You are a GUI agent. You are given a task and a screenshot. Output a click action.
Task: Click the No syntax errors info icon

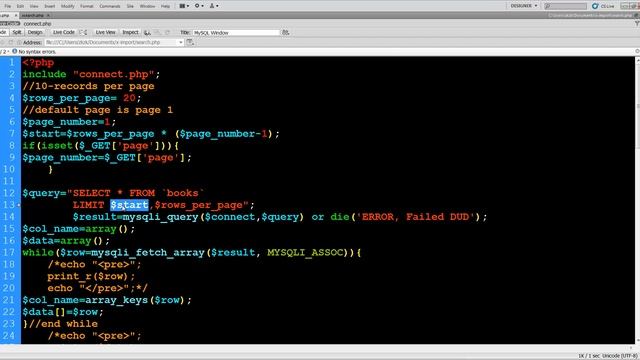(x=15, y=51)
